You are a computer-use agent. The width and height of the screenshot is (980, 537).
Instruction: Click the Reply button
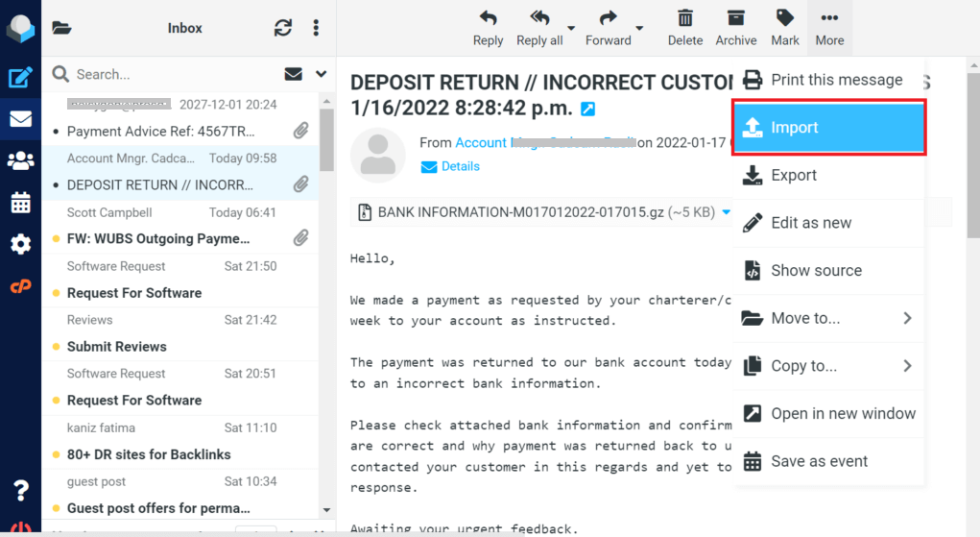[x=488, y=28]
